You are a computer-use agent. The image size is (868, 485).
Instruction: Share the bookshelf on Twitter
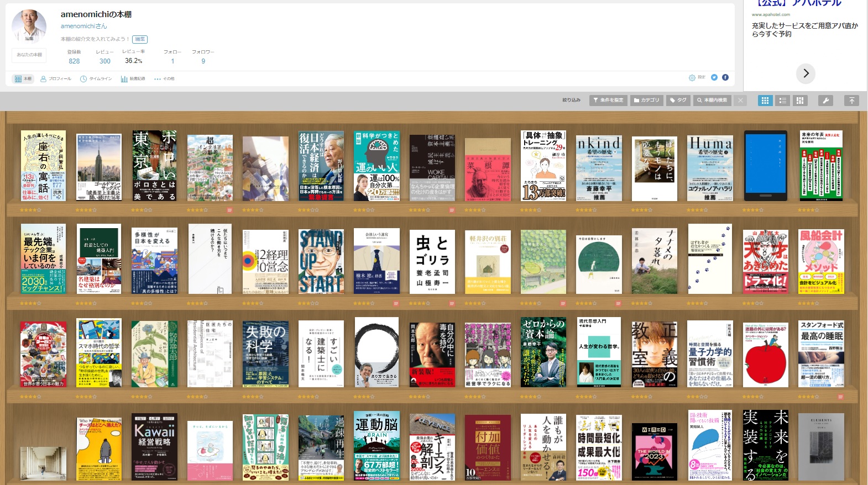[714, 77]
